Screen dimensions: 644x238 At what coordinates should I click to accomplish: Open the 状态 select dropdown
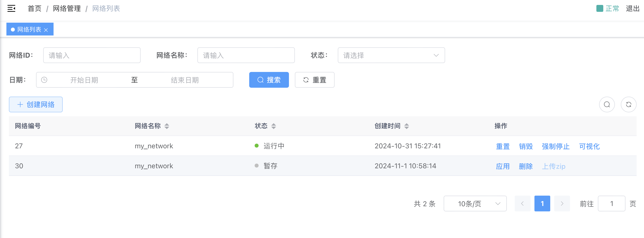click(x=391, y=55)
